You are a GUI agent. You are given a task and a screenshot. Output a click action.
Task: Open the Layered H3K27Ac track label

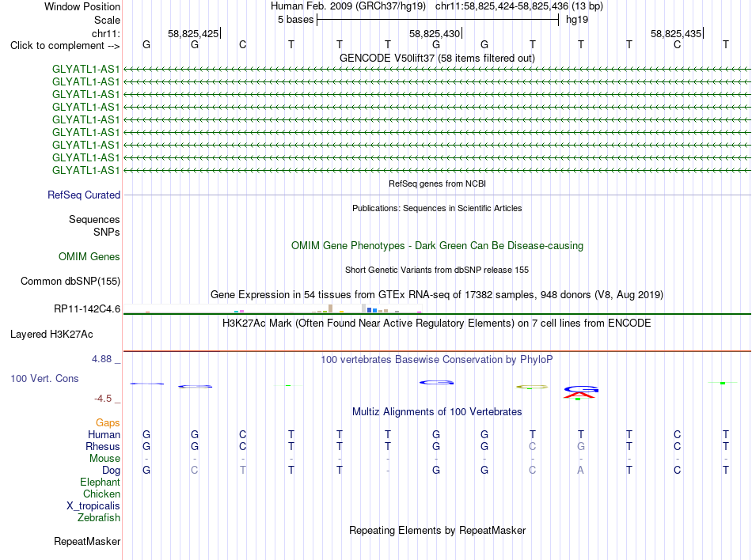pos(51,335)
